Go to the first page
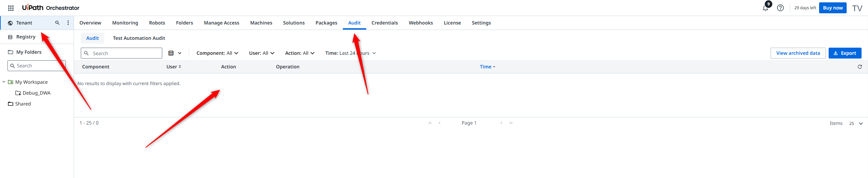Image resolution: width=868 pixels, height=178 pixels. tap(430, 123)
